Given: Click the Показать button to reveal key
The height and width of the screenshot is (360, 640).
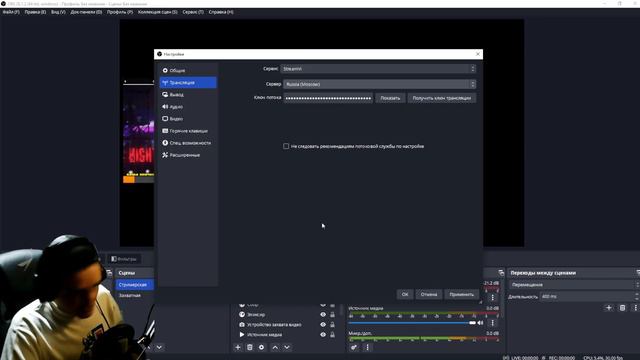Looking at the screenshot, I should coord(390,98).
